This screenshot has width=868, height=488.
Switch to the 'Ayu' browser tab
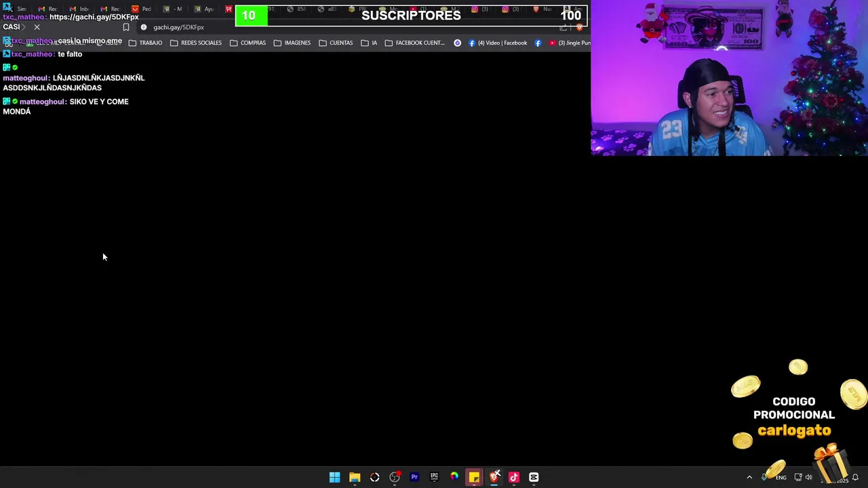point(203,9)
